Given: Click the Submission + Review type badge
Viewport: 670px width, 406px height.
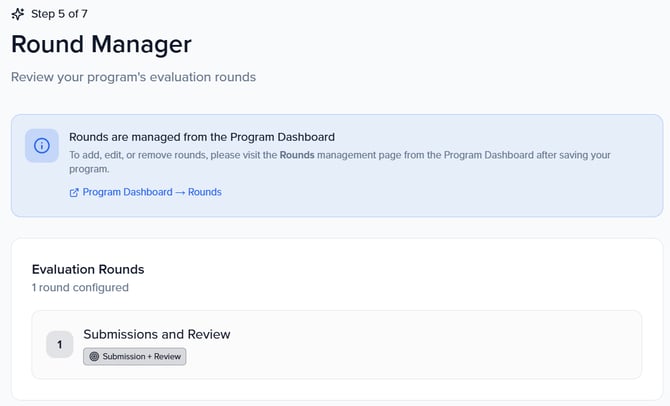Looking at the screenshot, I should click(x=135, y=356).
